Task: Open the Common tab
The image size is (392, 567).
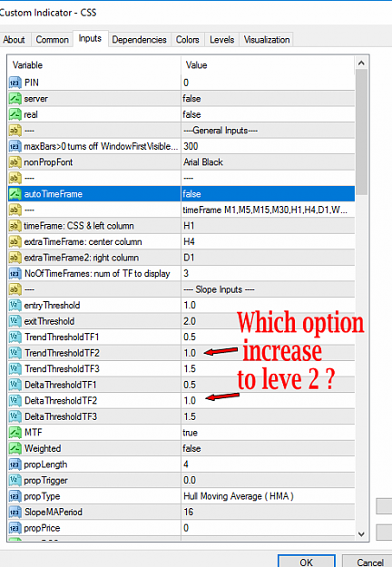Action: [52, 39]
